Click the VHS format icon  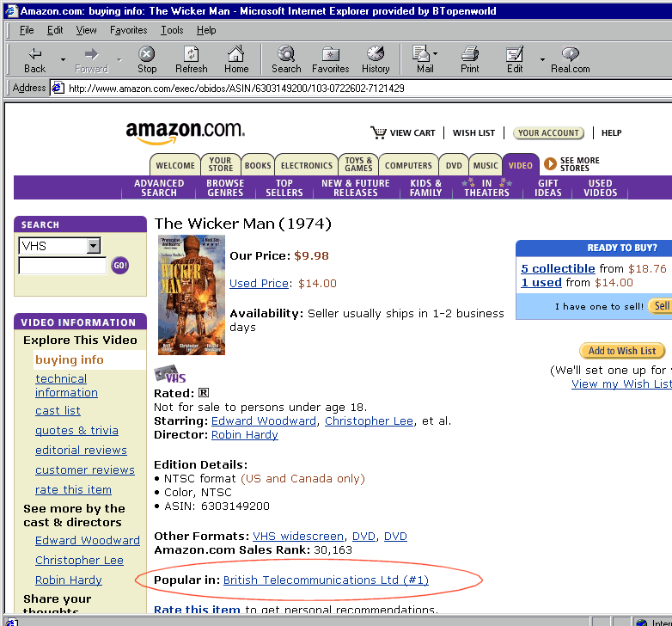pos(170,374)
